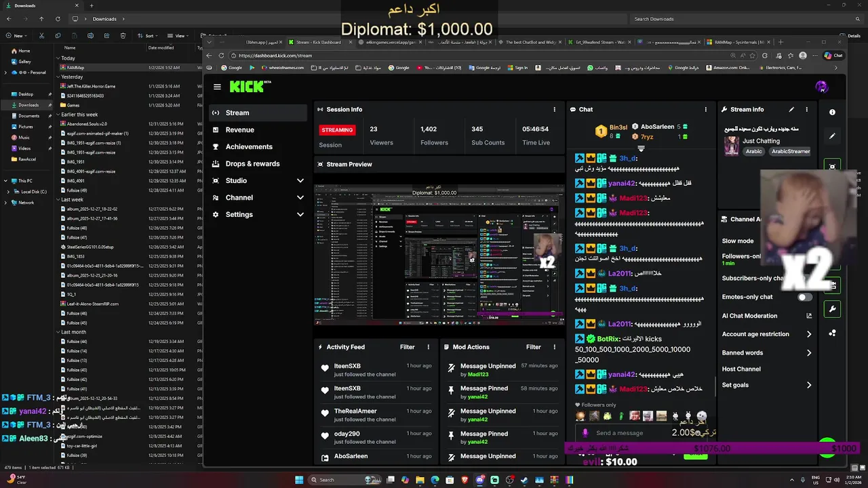Open the New dropdown in Explorer
Screen dimensions: 868x488
tap(18, 35)
